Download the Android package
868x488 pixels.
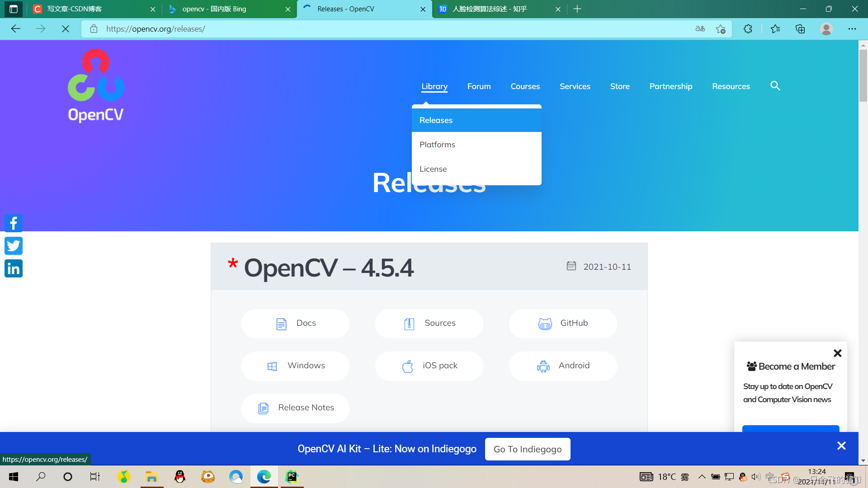click(x=563, y=366)
